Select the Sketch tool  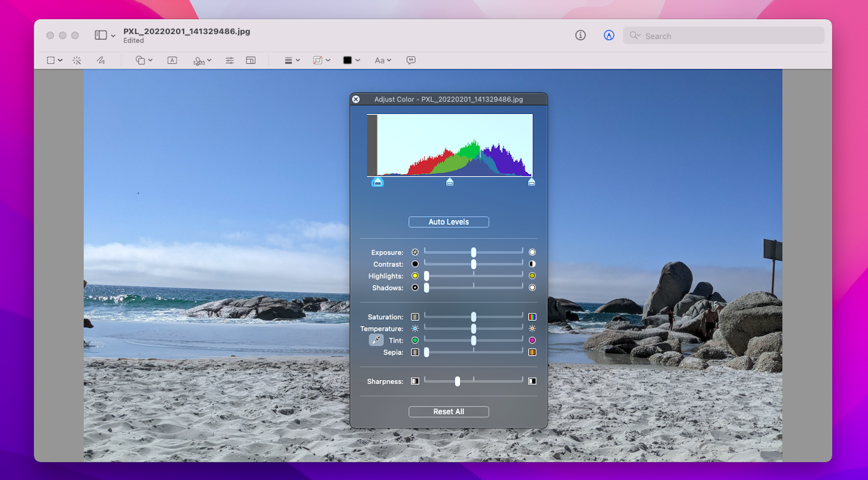(101, 60)
